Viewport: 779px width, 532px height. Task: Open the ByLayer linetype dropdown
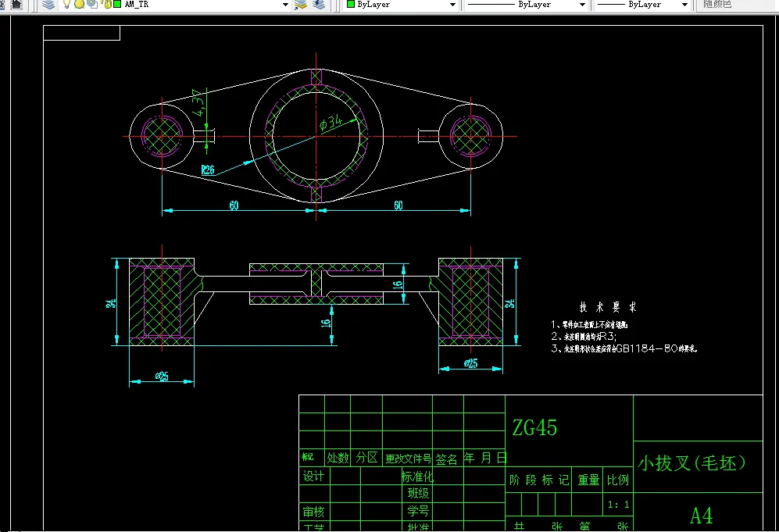pyautogui.click(x=582, y=5)
